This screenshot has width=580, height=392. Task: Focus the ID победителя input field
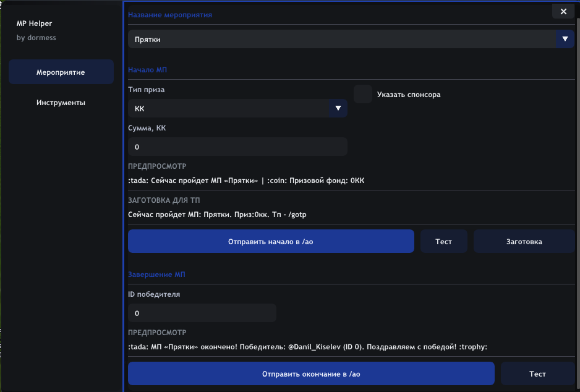pos(202,313)
